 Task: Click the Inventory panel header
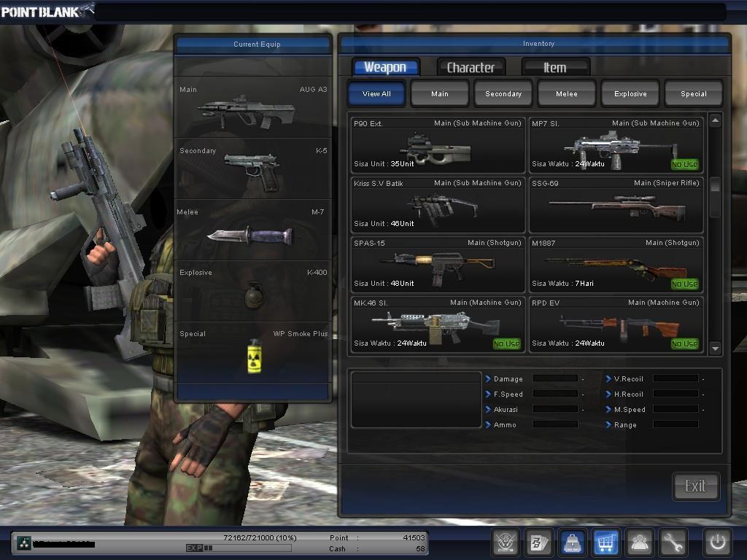[x=535, y=44]
